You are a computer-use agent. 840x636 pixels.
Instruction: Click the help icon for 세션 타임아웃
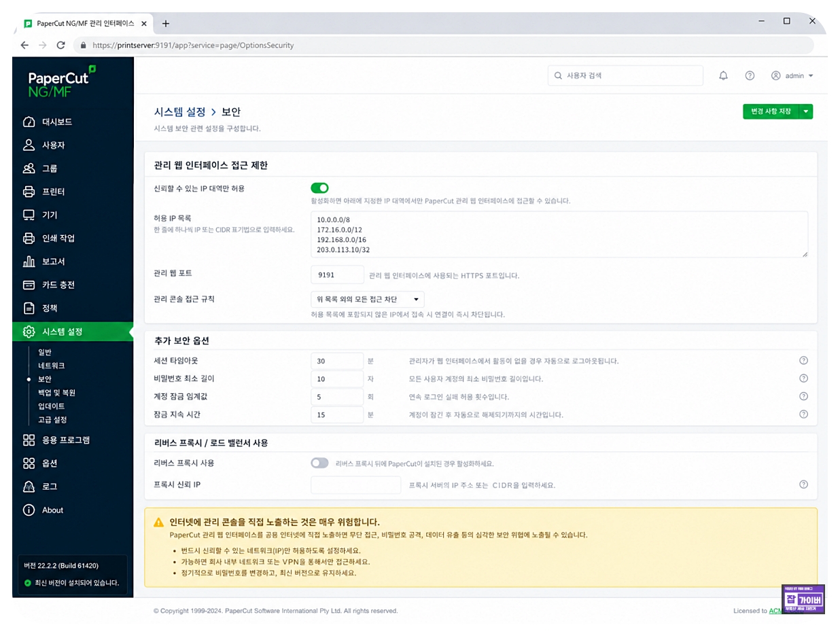(803, 361)
